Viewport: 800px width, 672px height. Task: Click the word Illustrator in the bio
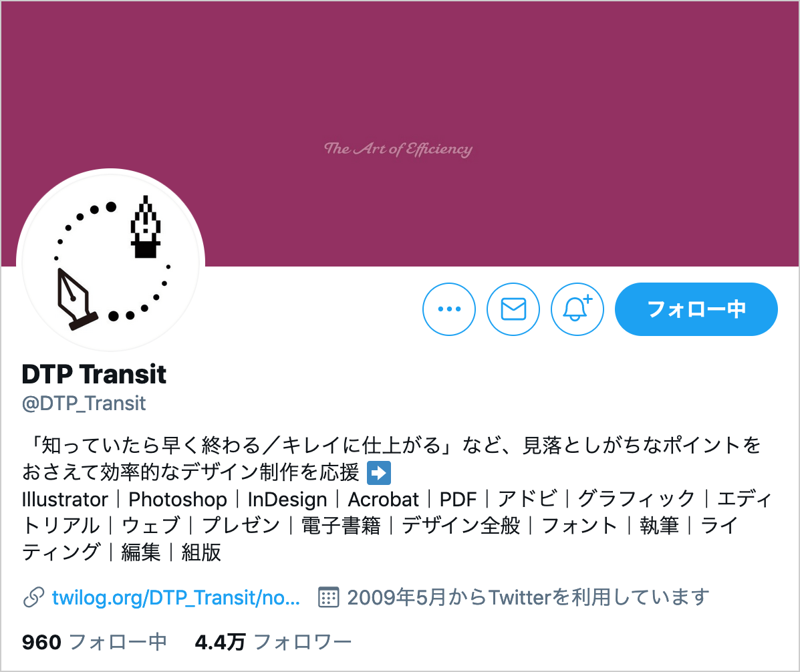tap(65, 500)
